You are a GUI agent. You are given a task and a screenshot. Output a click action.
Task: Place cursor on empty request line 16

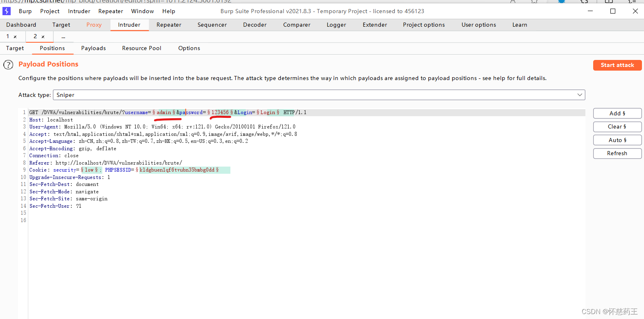click(307, 220)
